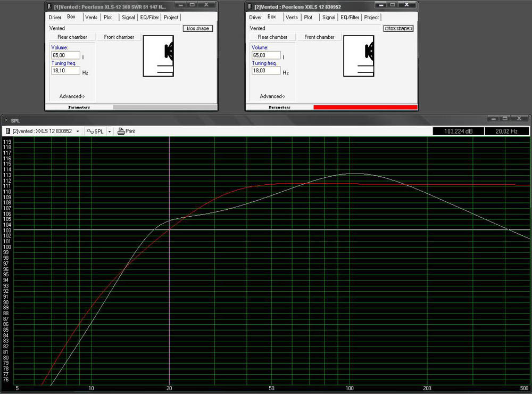Select Front chamber in the XXLS 12 window
The image size is (532, 394).
[319, 37]
